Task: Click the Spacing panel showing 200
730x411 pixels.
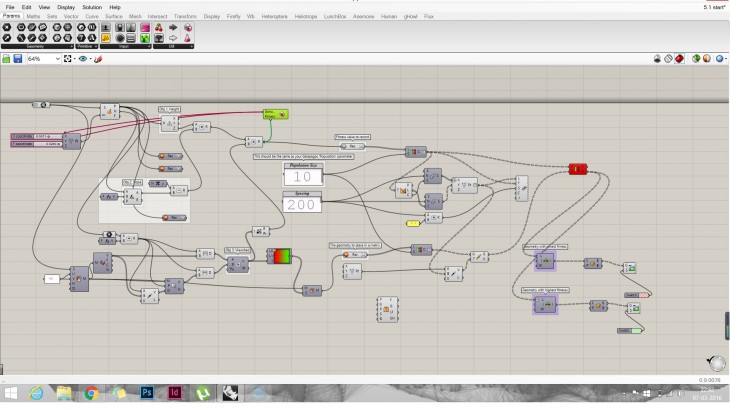Action: click(301, 204)
